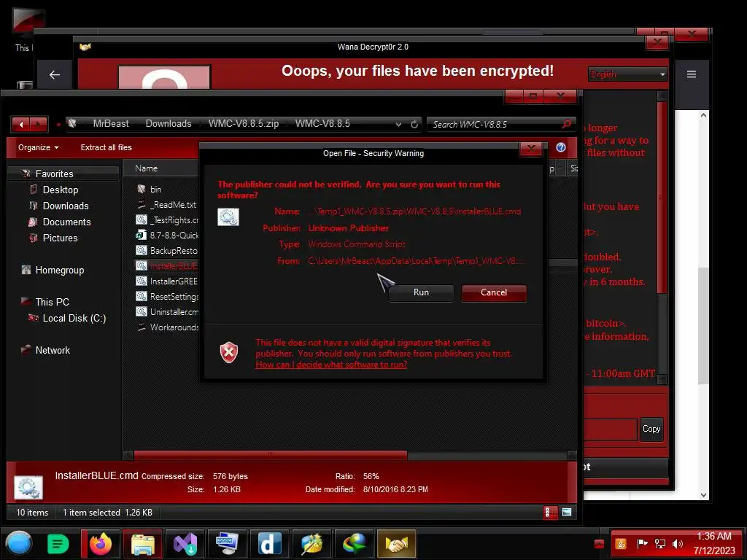Click Run in the Security Warning dialog
The image size is (747, 560).
pyautogui.click(x=421, y=292)
